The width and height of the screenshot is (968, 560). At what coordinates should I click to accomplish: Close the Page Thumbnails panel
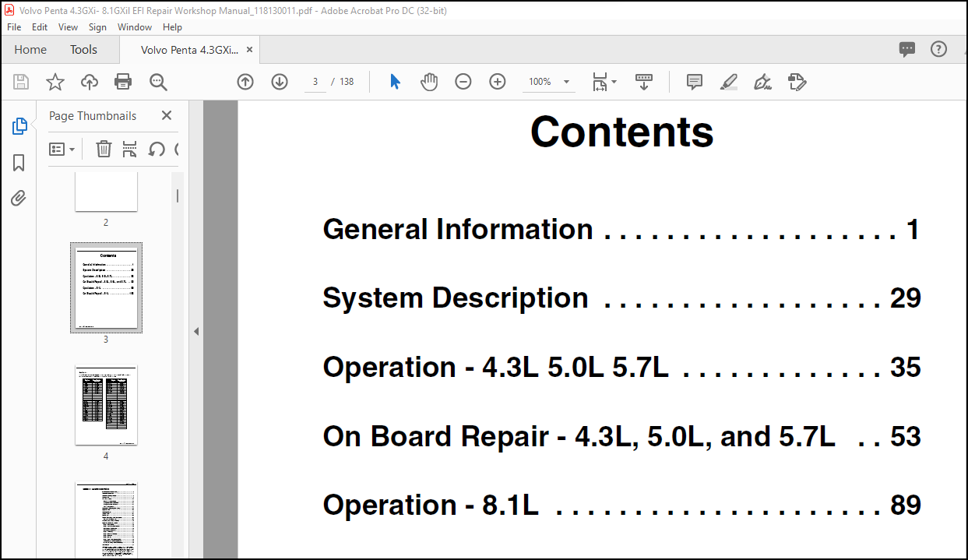click(166, 115)
